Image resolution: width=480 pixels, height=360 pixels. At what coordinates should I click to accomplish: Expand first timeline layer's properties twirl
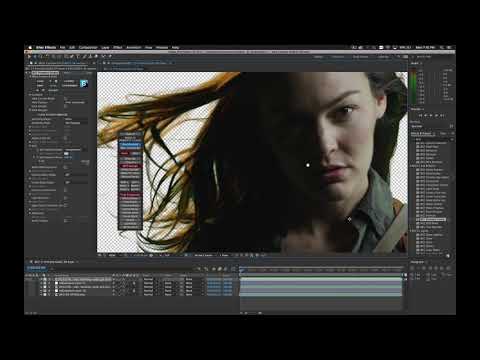pyautogui.click(x=41, y=279)
